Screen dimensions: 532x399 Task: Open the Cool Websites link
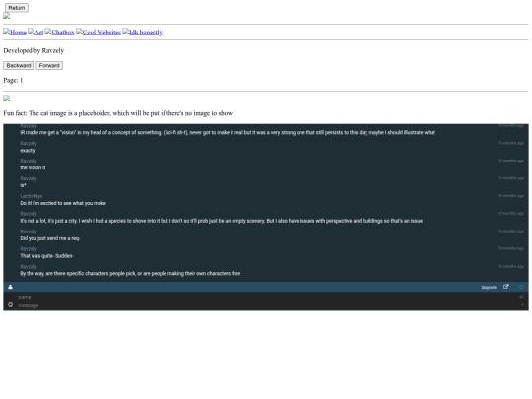(99, 33)
